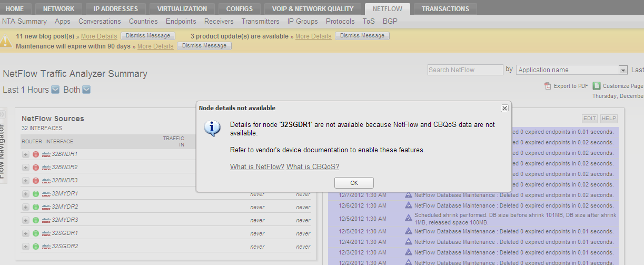The width and height of the screenshot is (644, 265).
Task: Open the What is NetFlow? link
Action: click(x=257, y=167)
